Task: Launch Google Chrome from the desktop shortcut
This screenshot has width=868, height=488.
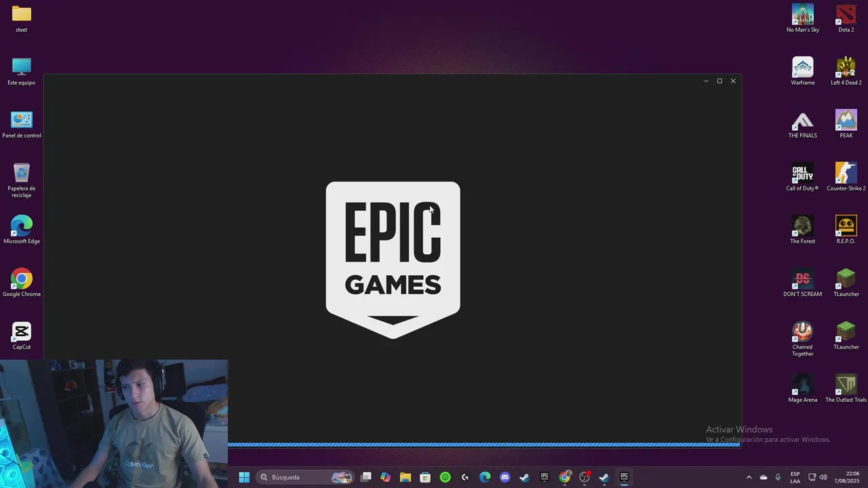Action: pyautogui.click(x=22, y=283)
